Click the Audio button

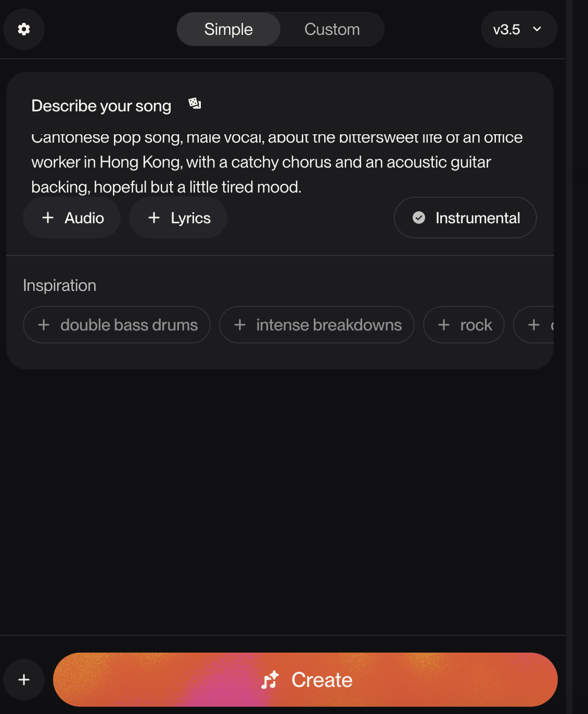tap(72, 218)
